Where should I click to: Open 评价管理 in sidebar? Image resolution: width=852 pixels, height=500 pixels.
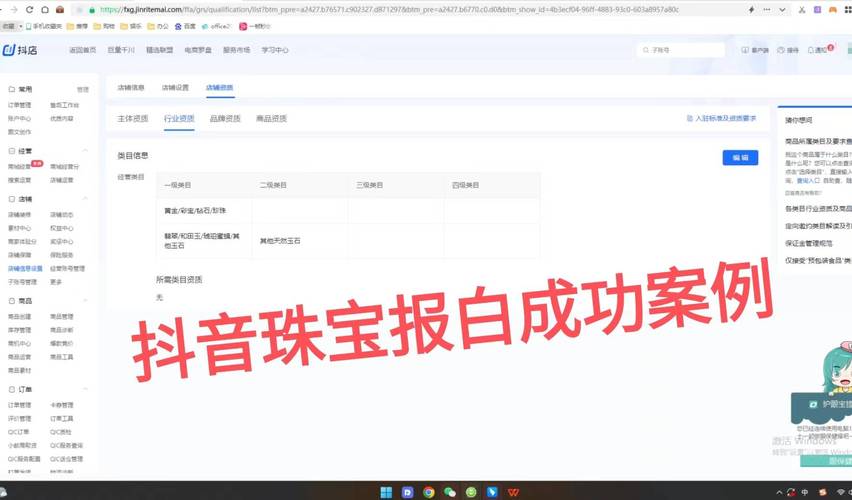20,418
